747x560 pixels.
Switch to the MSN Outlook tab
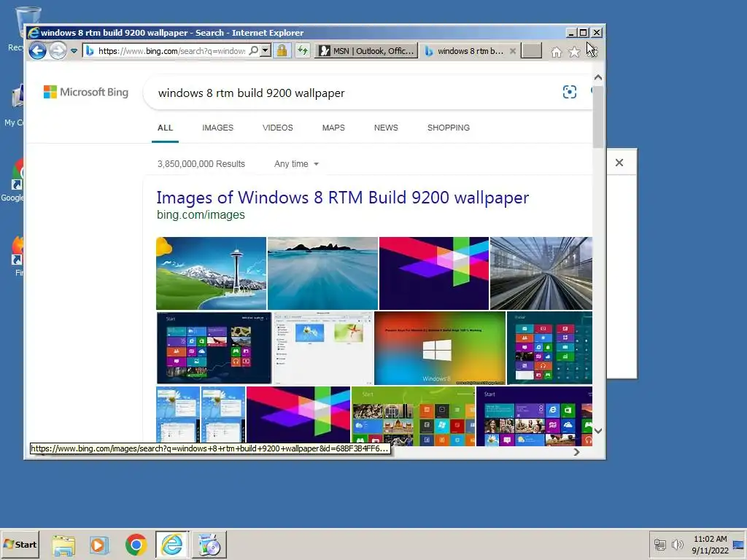tap(366, 51)
